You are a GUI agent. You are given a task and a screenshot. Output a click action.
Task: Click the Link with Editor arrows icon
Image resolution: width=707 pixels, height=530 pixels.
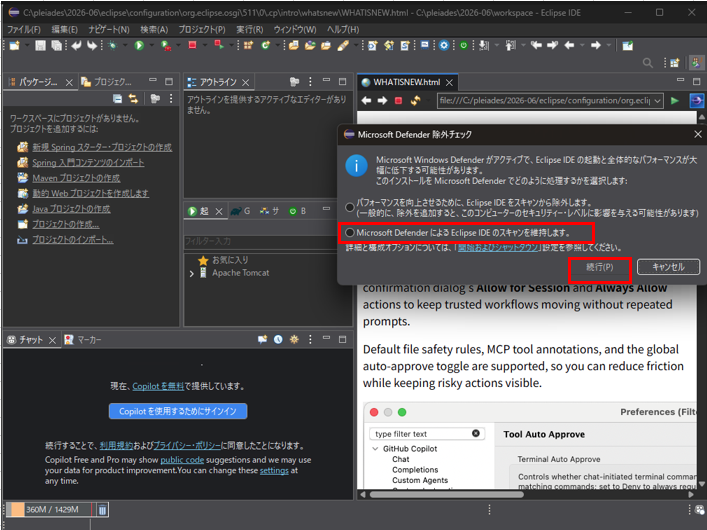coord(133,98)
